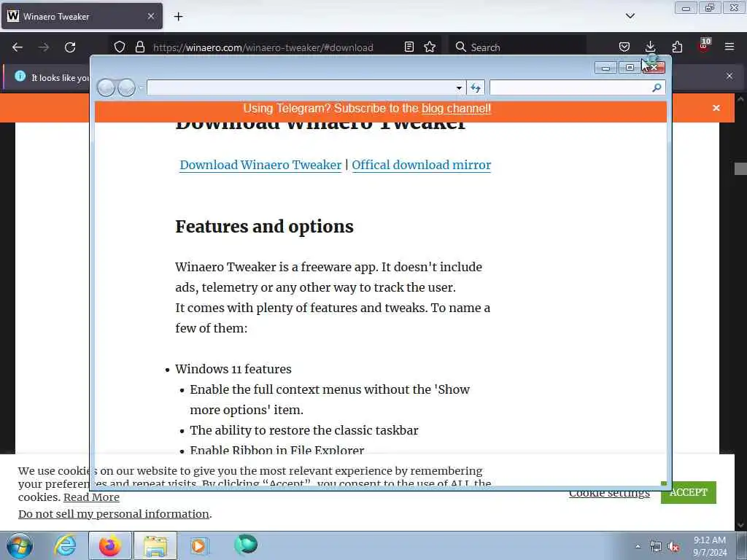Screen dimensions: 747x560
Task: Close the orange Telegram banner
Action: (716, 108)
